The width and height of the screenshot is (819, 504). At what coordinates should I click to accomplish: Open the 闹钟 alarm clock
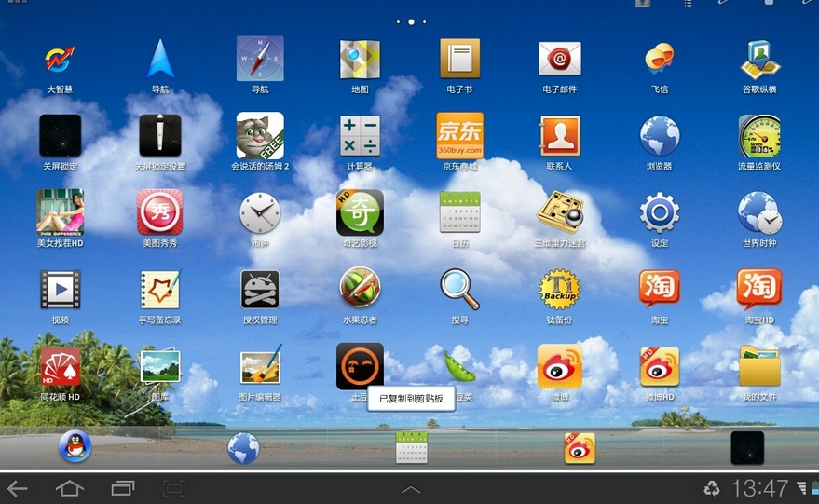pos(260,212)
